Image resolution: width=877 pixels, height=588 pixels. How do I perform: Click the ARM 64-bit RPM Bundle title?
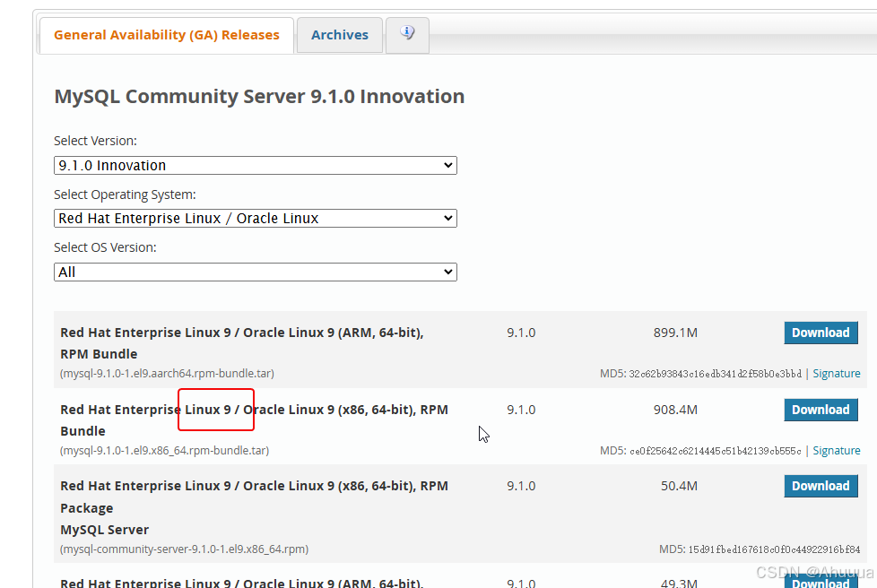241,343
